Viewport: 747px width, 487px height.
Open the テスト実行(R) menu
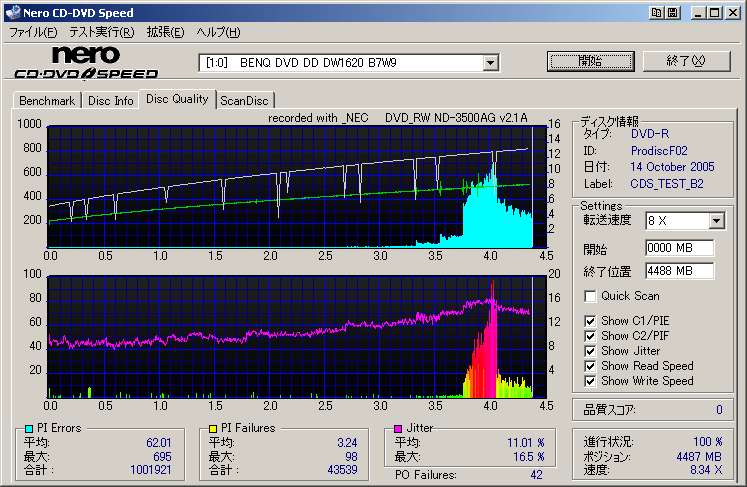pyautogui.click(x=101, y=32)
